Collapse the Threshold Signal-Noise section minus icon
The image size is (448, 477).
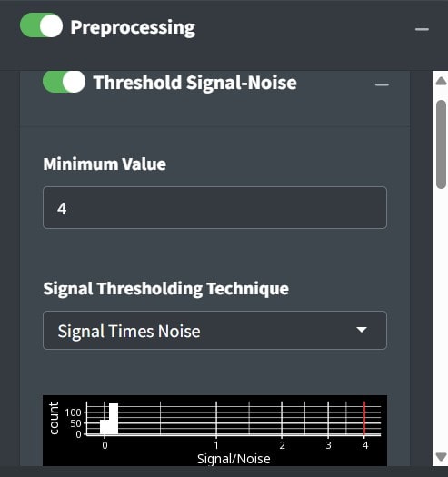[x=382, y=84]
